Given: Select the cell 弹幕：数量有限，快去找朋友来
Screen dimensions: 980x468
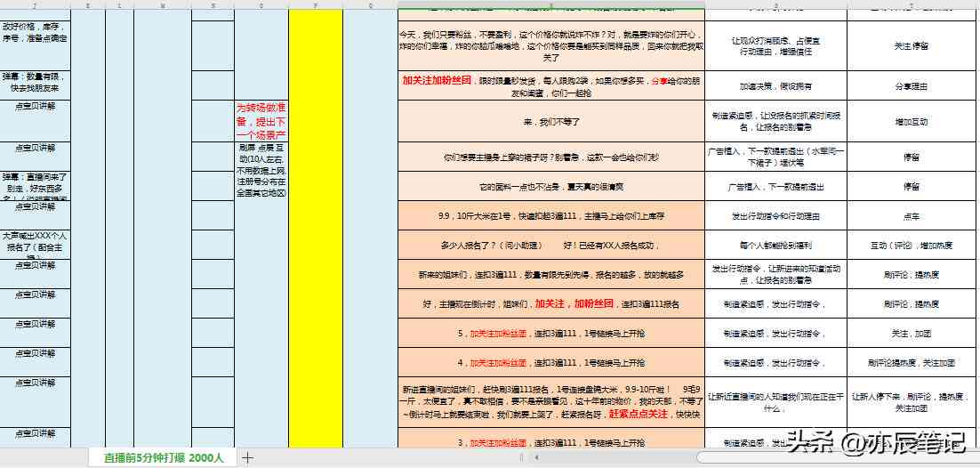Looking at the screenshot, I should tap(35, 85).
